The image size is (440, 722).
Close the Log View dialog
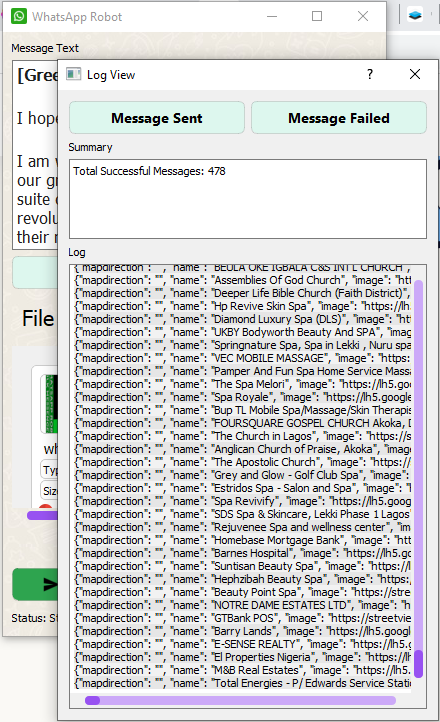point(415,74)
